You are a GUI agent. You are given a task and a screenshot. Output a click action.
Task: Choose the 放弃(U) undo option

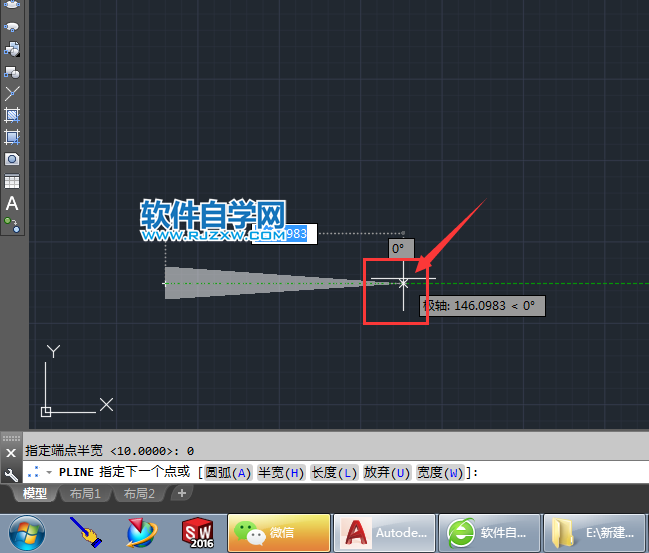[x=387, y=472]
